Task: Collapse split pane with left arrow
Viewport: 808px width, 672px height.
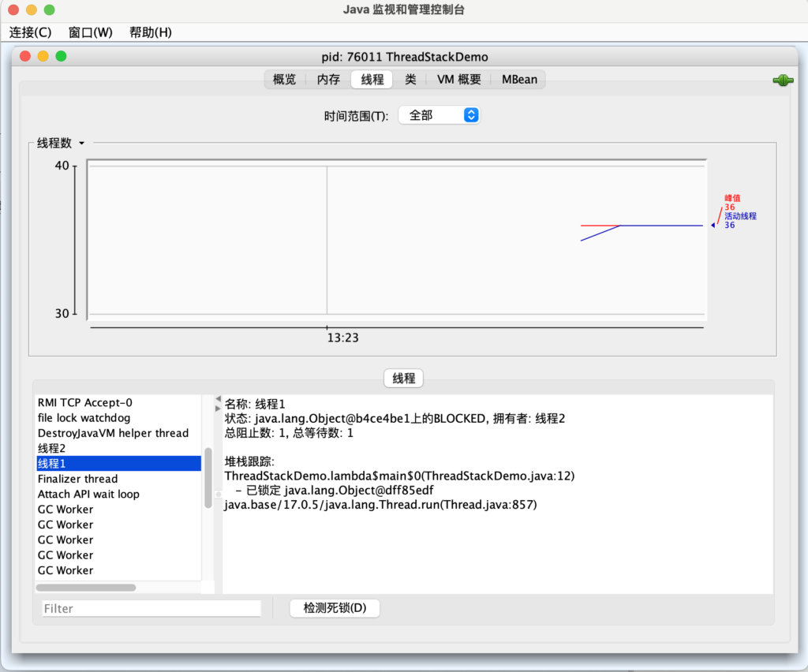Action: tap(218, 399)
